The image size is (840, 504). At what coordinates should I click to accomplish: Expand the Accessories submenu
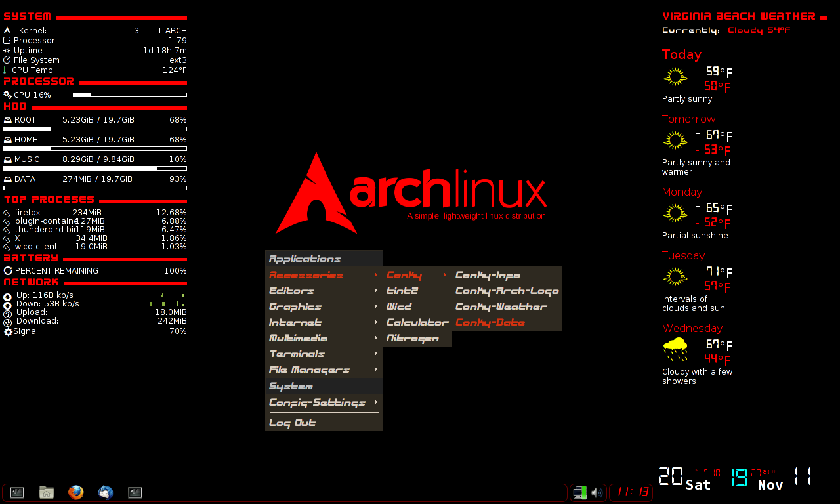[324, 275]
